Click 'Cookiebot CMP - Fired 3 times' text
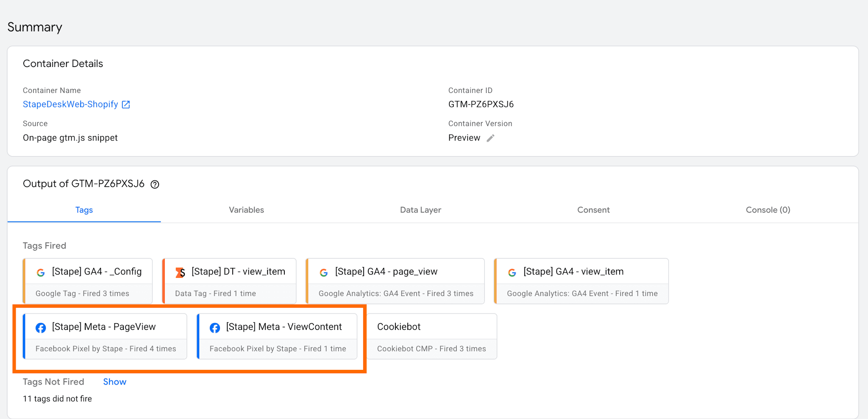Image resolution: width=868 pixels, height=419 pixels. coord(431,349)
